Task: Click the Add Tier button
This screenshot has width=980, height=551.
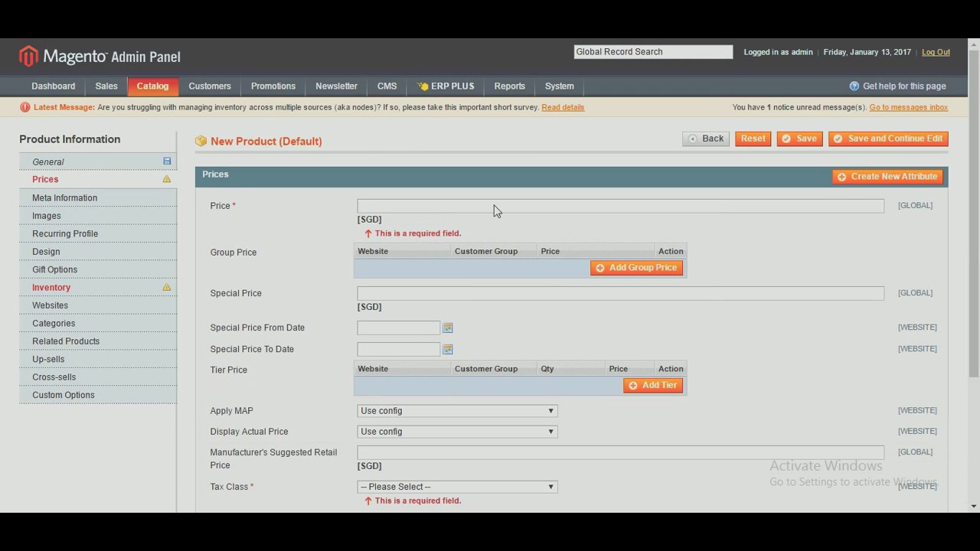Action: pos(653,385)
